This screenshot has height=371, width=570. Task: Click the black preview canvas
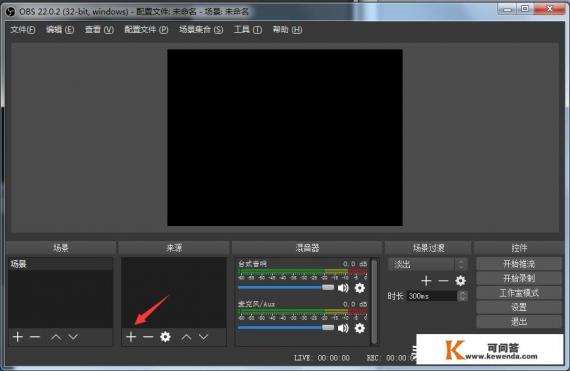coord(285,138)
